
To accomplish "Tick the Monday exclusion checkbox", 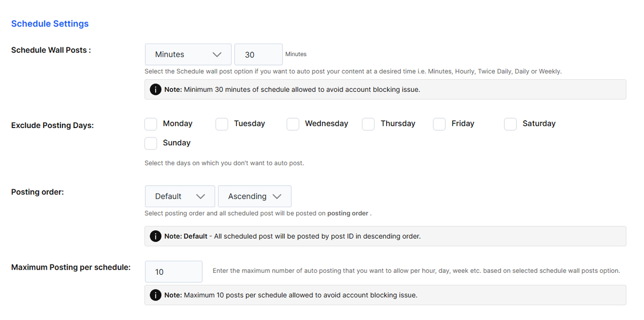I will coord(151,124).
